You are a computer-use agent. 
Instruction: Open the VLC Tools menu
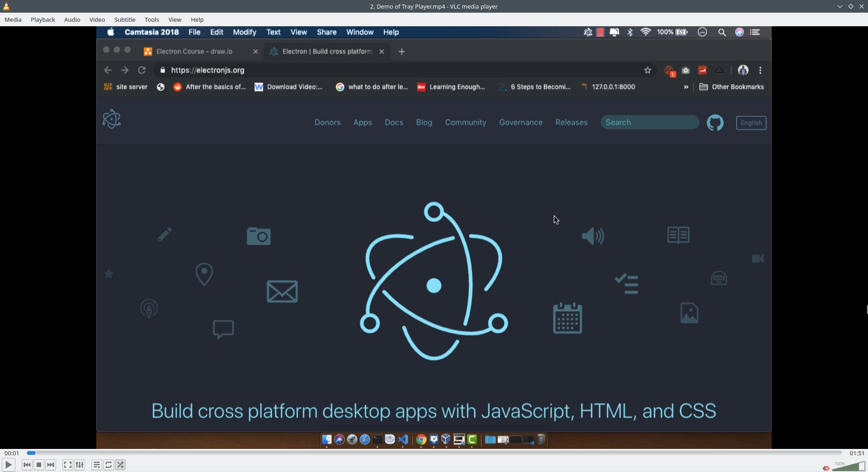(x=152, y=19)
